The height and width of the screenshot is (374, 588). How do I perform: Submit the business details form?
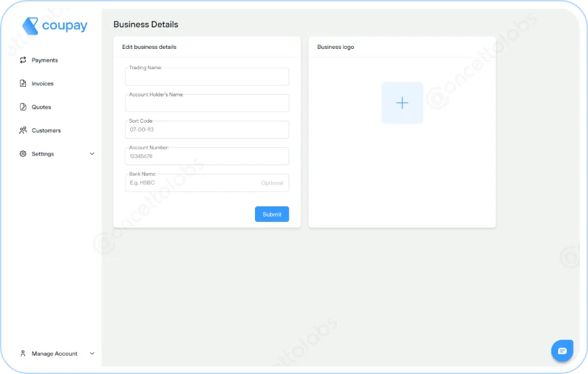coord(272,214)
